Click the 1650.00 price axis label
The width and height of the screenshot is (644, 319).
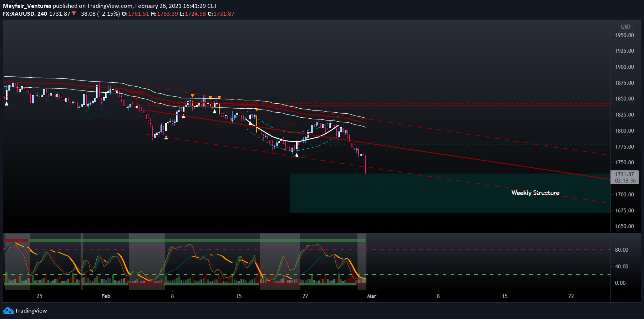624,226
